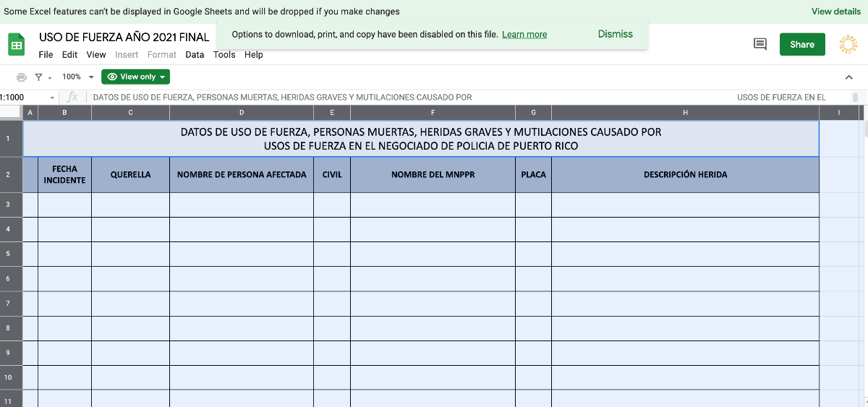
Task: Click the CIVIL header cell
Action: pyautogui.click(x=332, y=174)
